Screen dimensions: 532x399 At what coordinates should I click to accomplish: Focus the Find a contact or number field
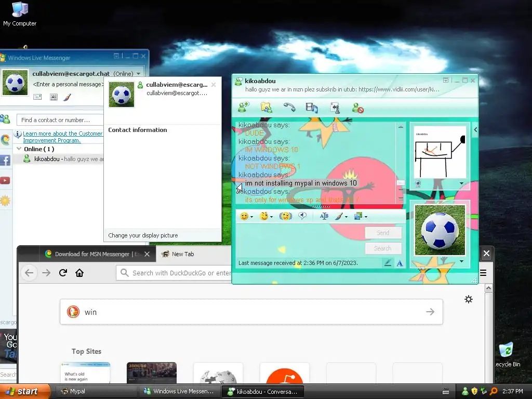[60, 120]
